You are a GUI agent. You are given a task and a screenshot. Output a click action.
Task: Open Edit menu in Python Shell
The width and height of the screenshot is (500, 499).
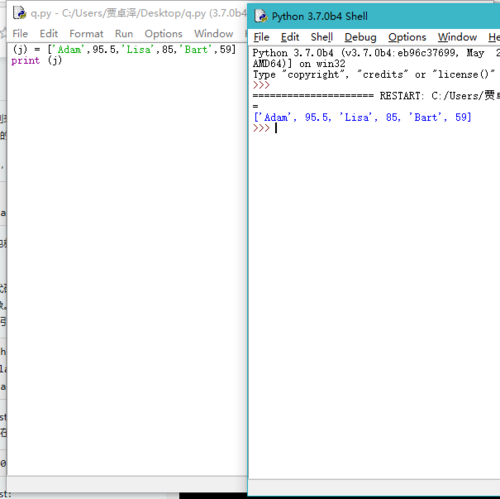tap(290, 37)
